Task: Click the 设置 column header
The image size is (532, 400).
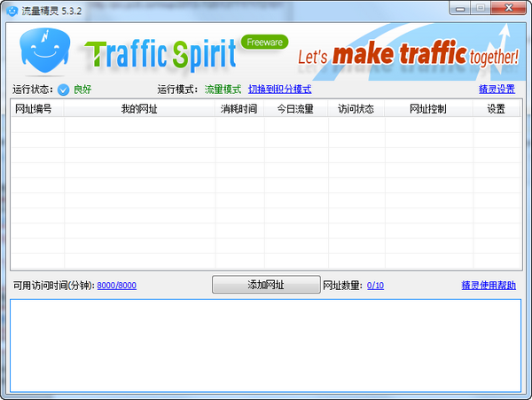Action: pos(496,109)
